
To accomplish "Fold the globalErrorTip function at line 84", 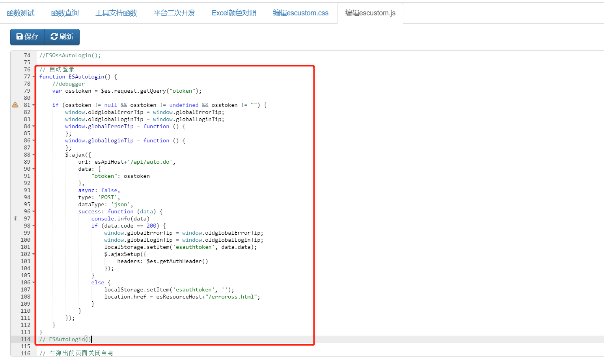I will [x=34, y=127].
